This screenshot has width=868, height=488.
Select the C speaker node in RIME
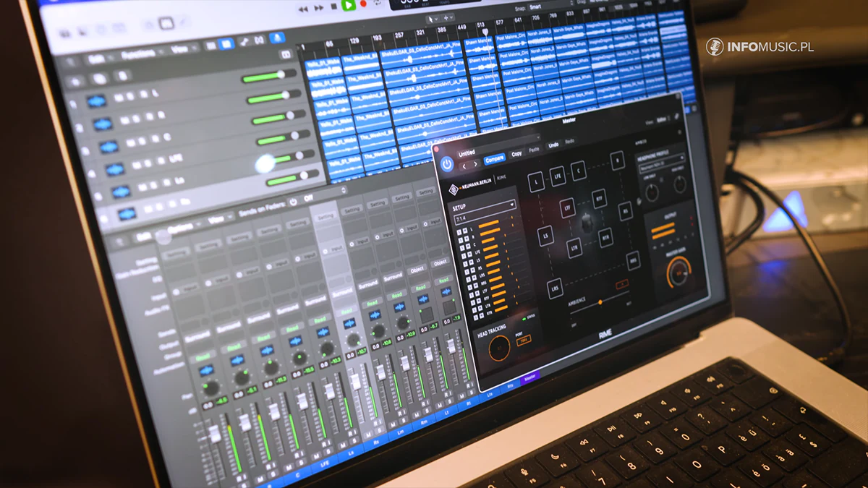pos(578,170)
